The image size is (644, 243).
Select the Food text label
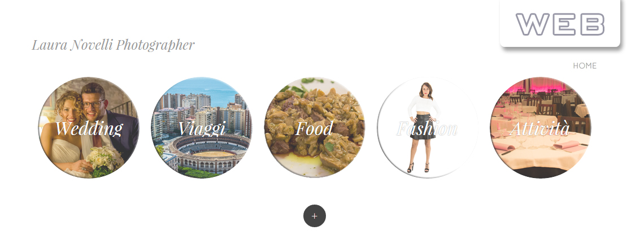[x=314, y=128]
